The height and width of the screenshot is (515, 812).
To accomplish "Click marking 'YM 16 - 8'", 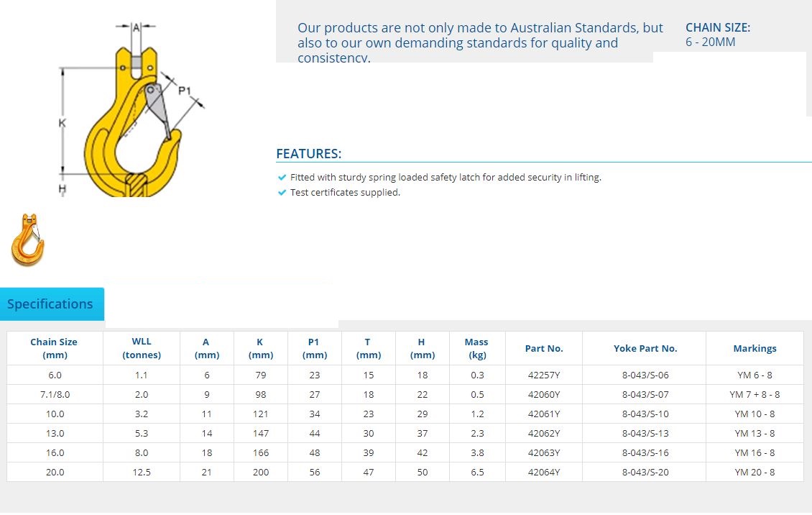I will (x=755, y=453).
